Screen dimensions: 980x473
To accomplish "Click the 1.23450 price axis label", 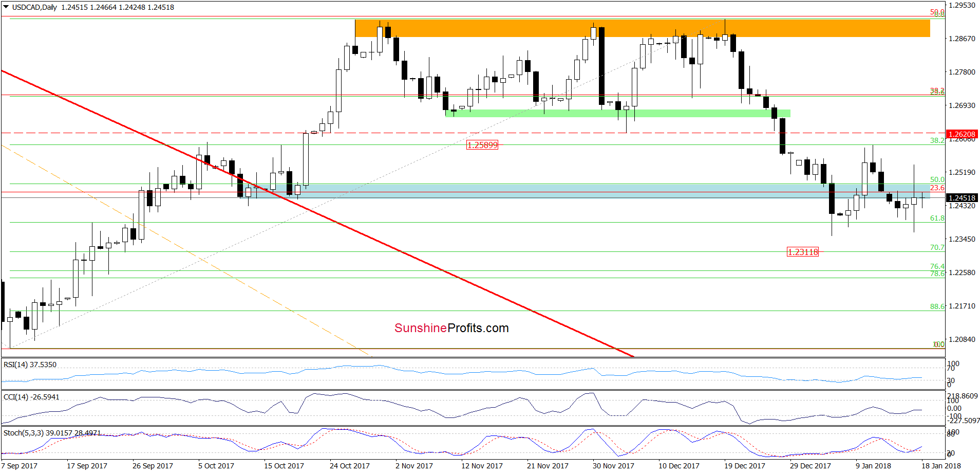I will 962,239.
